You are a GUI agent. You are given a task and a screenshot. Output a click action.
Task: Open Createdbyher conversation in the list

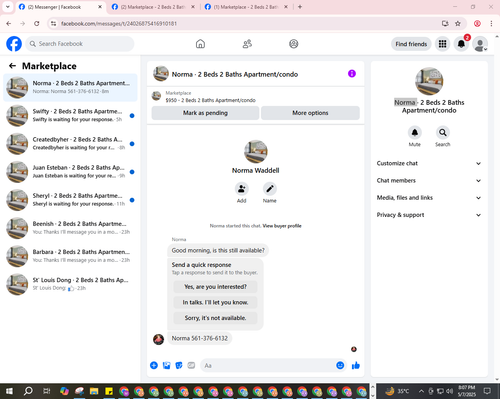pos(70,144)
